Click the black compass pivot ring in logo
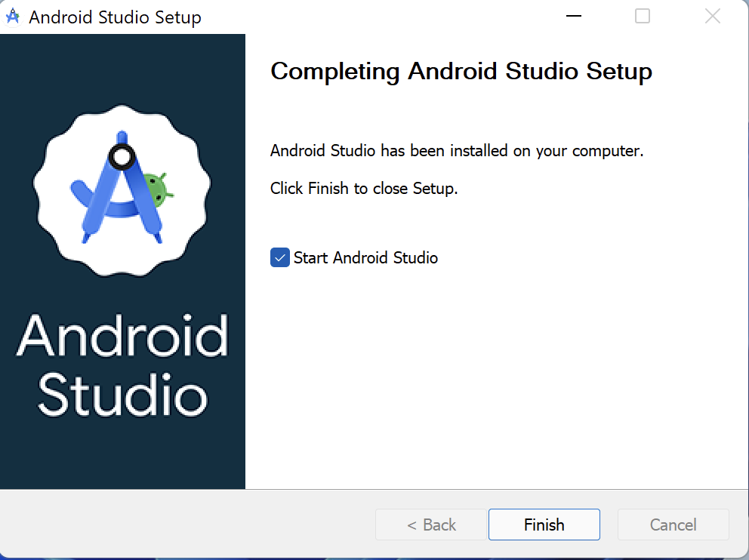Image resolution: width=749 pixels, height=560 pixels. [x=122, y=157]
